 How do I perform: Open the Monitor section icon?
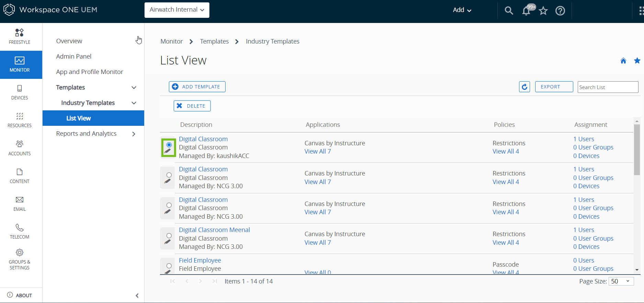point(20,61)
